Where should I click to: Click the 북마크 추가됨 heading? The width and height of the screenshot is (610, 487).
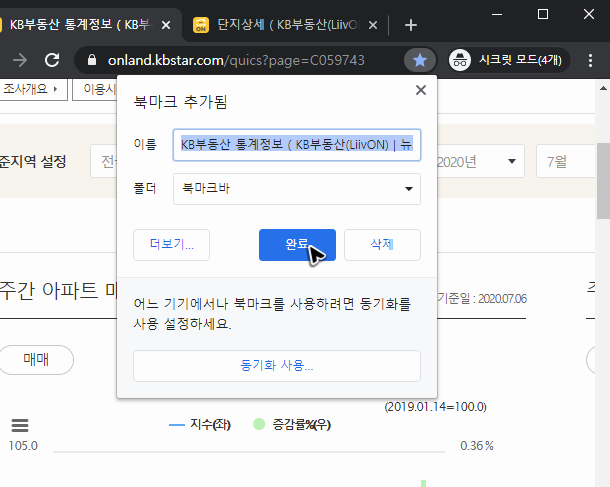pos(180,102)
